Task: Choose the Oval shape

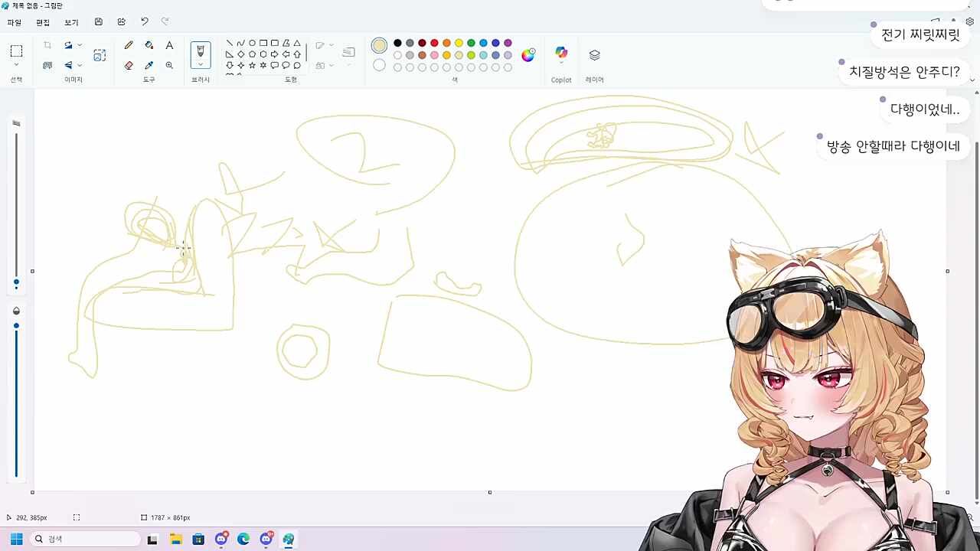Action: pos(252,44)
